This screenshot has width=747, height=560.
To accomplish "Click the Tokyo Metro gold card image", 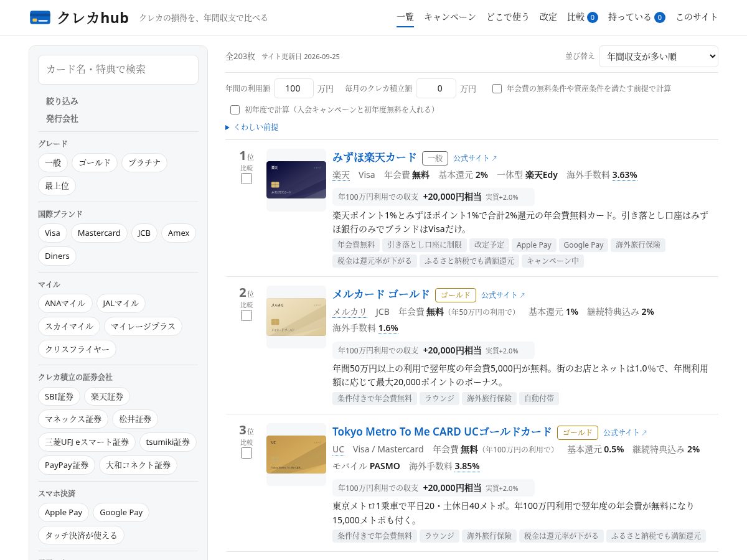I will coord(296,454).
